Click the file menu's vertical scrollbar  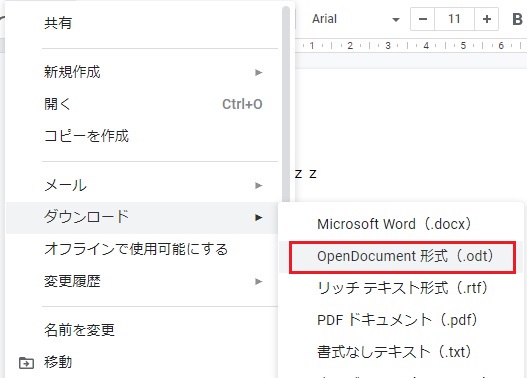pyautogui.click(x=286, y=108)
